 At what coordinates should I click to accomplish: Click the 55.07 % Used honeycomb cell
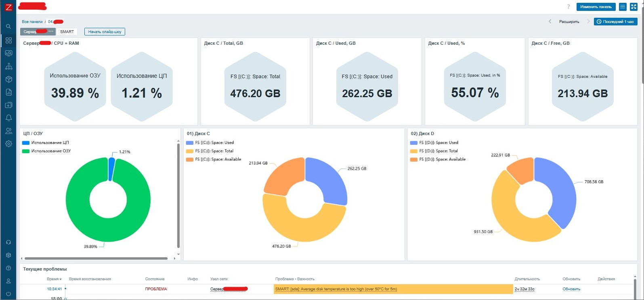475,86
